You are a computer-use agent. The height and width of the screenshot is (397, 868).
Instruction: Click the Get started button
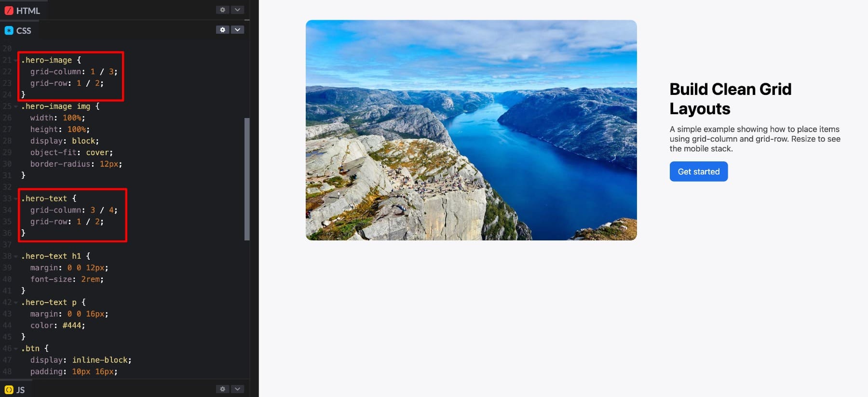coord(698,172)
